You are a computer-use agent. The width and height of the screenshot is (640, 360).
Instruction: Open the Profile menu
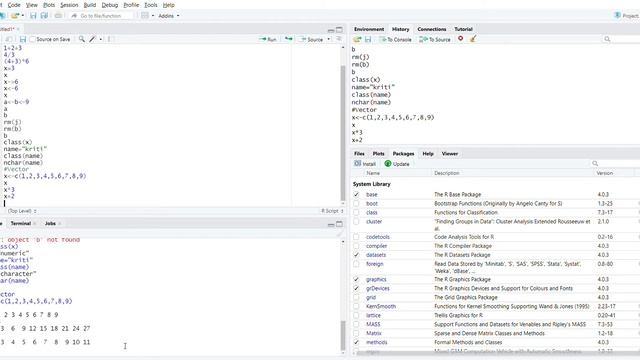pos(131,5)
